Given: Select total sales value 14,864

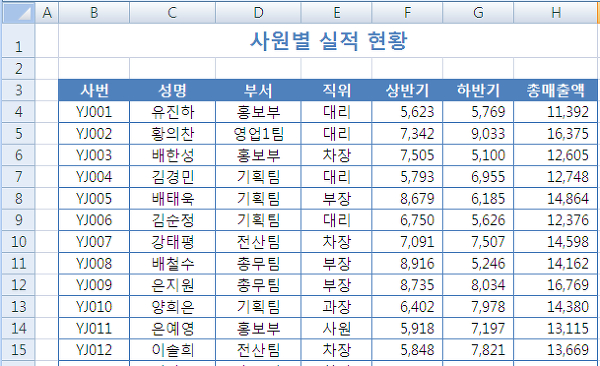Looking at the screenshot, I should coord(556,198).
